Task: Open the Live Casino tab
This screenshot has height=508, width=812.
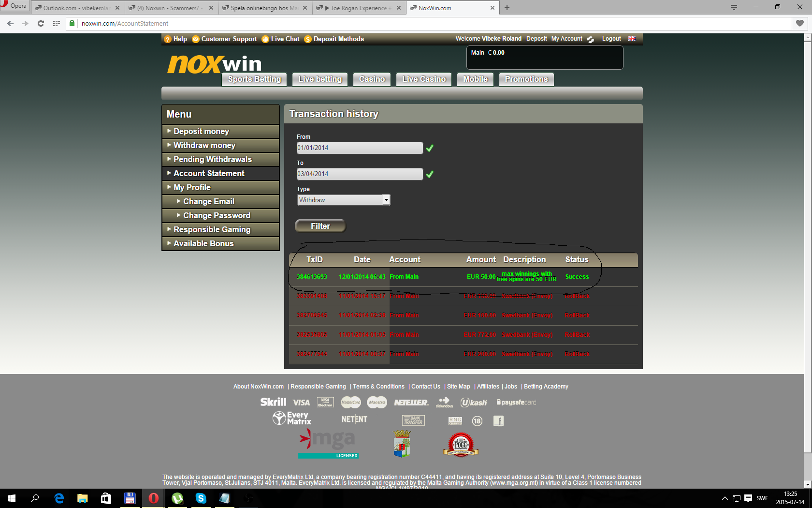Action: tap(424, 79)
